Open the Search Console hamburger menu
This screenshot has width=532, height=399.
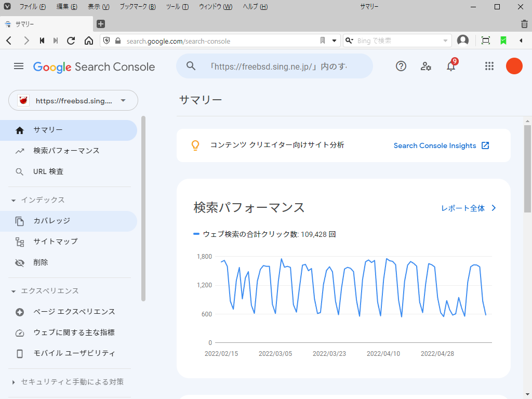19,66
